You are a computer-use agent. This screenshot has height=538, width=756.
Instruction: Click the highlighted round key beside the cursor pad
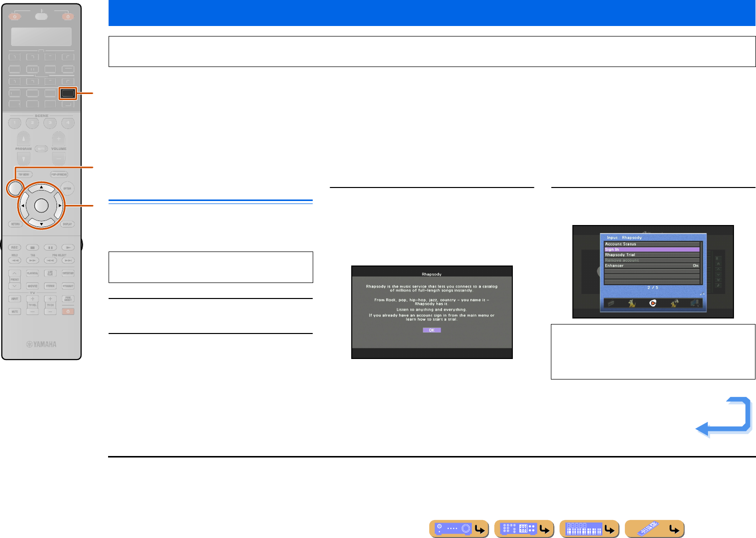15,188
